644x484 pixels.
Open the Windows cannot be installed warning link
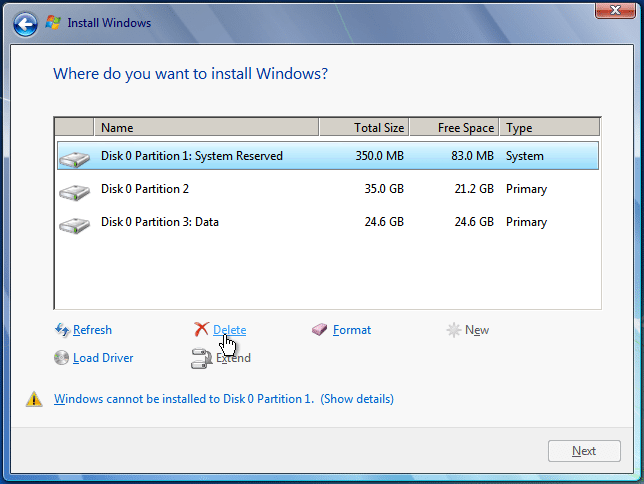pos(224,399)
